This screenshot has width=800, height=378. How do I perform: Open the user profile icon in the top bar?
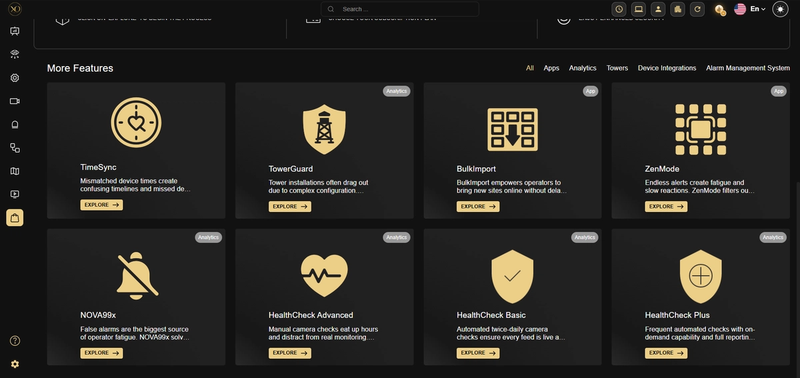point(658,9)
